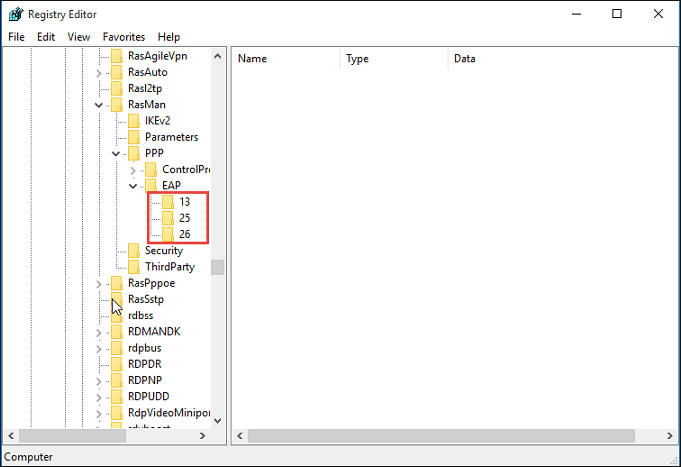Image resolution: width=681 pixels, height=467 pixels.
Task: Click the PPP folder icon
Action: pyautogui.click(x=134, y=153)
